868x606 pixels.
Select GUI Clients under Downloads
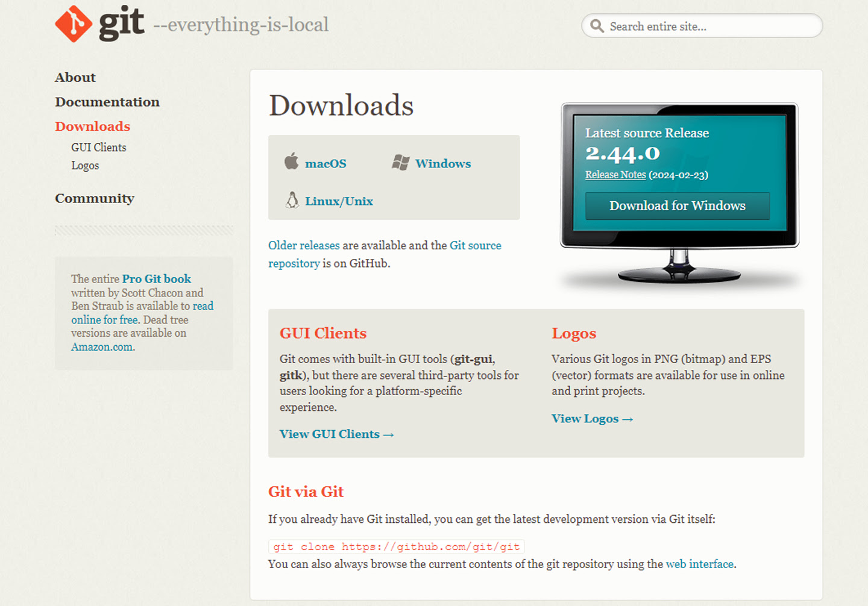pos(98,147)
